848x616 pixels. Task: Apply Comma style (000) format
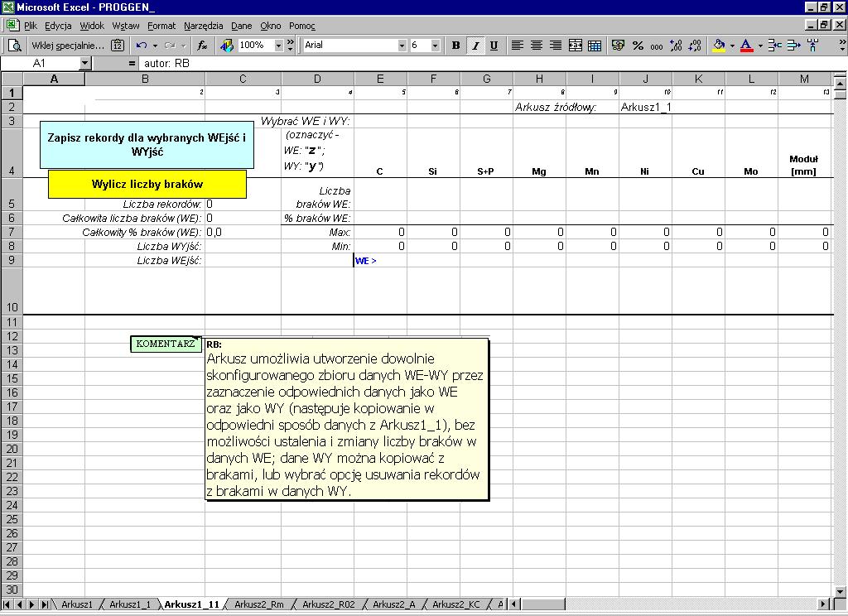point(657,46)
